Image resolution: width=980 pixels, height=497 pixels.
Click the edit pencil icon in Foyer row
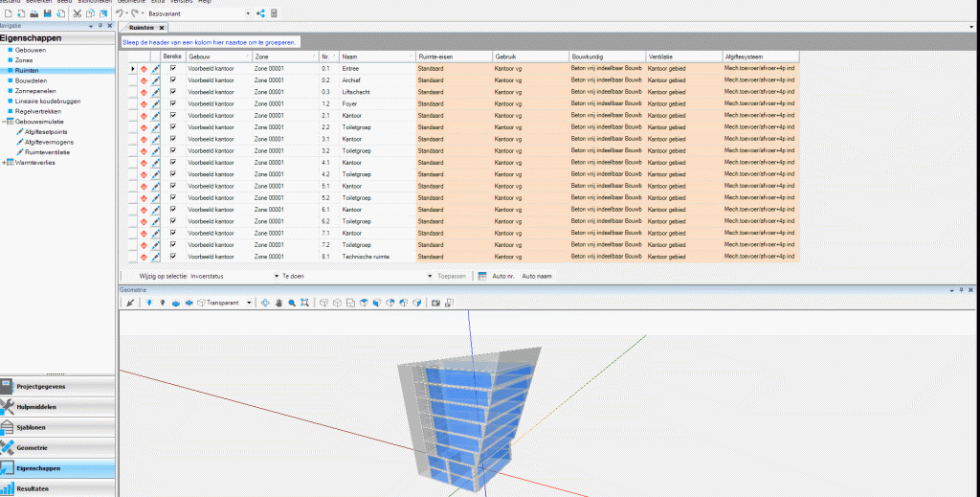tap(155, 103)
